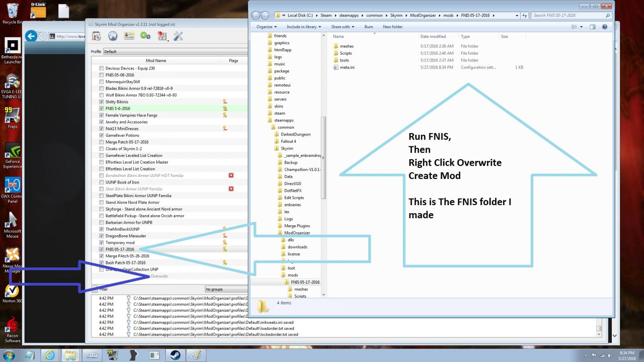Screen dimensions: 644x362
Task: Select the ModOrganizer folder in the tree
Action: (x=297, y=233)
